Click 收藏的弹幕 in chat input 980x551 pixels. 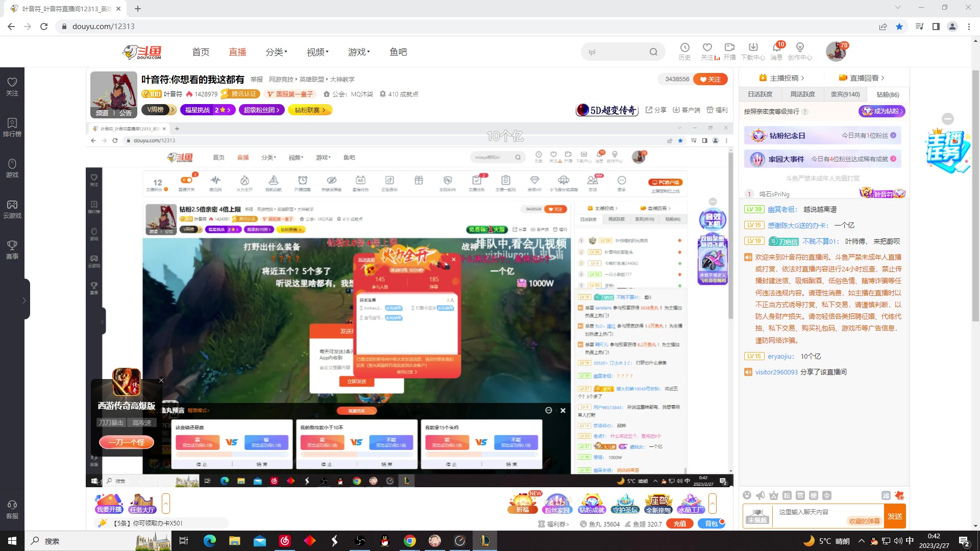tap(864, 521)
